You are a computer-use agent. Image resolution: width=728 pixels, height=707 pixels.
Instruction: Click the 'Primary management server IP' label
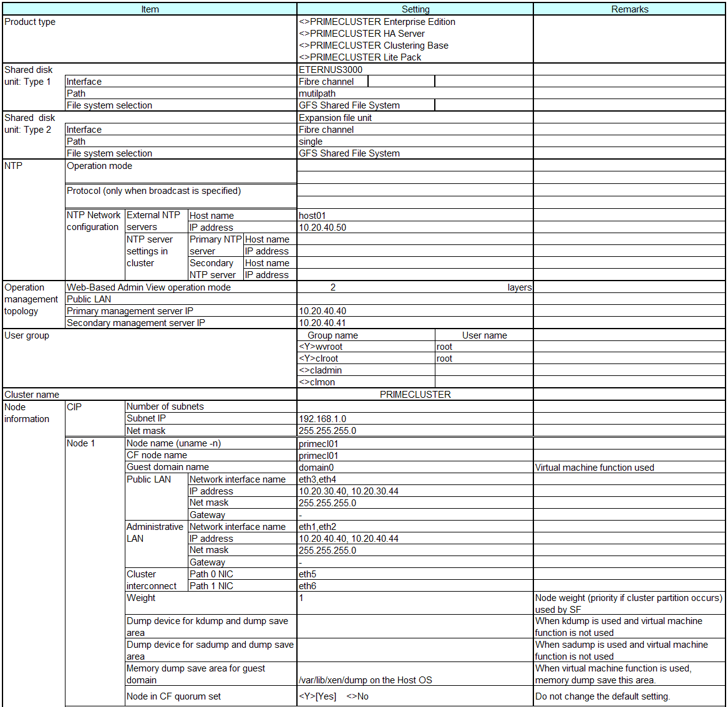[x=130, y=311]
